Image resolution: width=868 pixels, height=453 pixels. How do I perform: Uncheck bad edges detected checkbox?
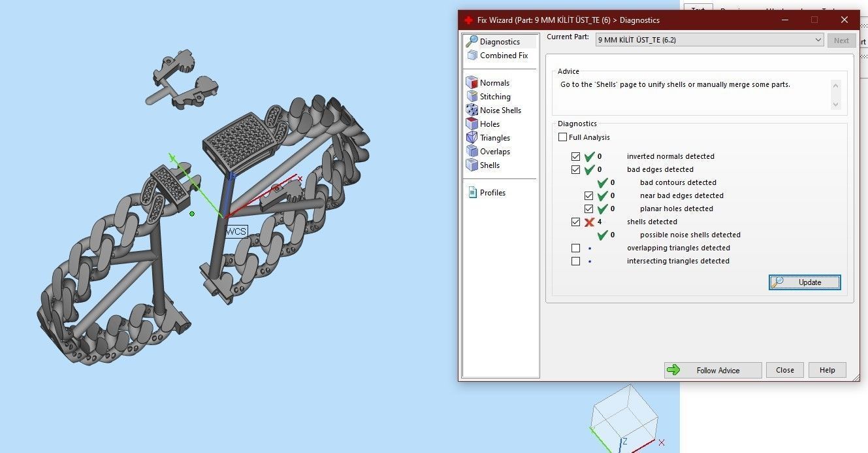click(x=575, y=170)
